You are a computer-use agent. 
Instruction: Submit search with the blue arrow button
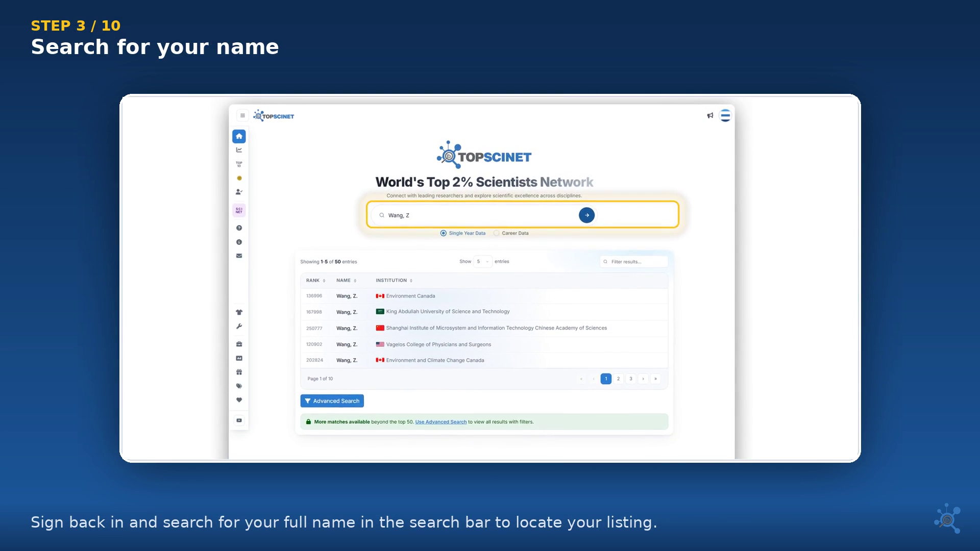tap(586, 215)
